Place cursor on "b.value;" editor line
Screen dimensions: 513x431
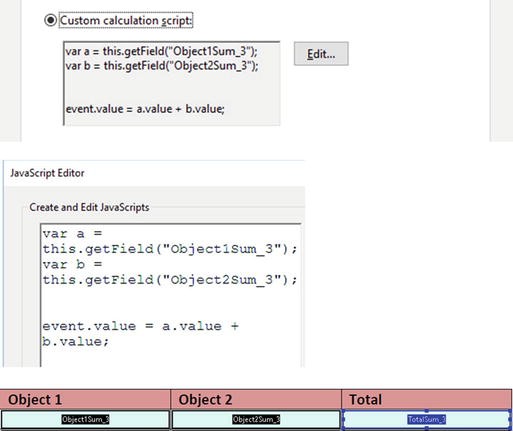76,341
